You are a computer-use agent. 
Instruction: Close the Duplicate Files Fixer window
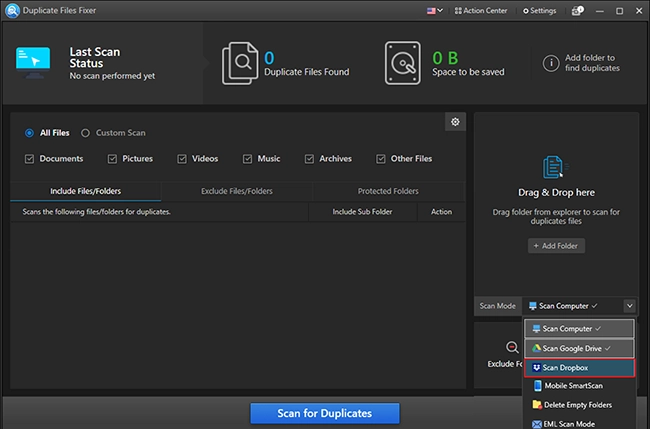639,11
